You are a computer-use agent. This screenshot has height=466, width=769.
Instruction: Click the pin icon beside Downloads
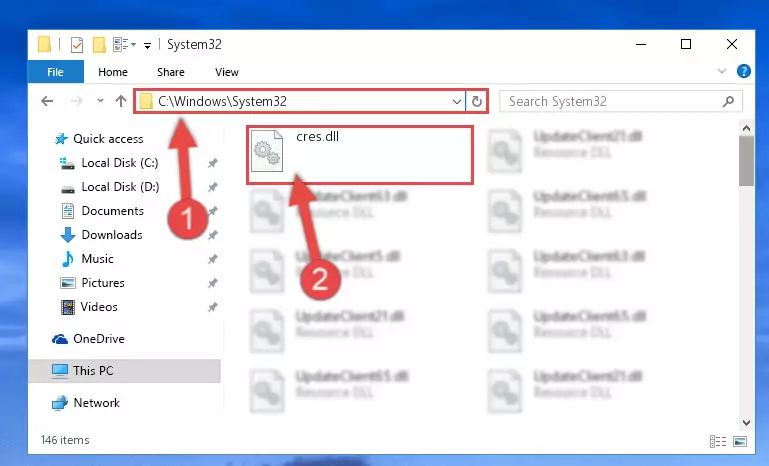pyautogui.click(x=212, y=235)
